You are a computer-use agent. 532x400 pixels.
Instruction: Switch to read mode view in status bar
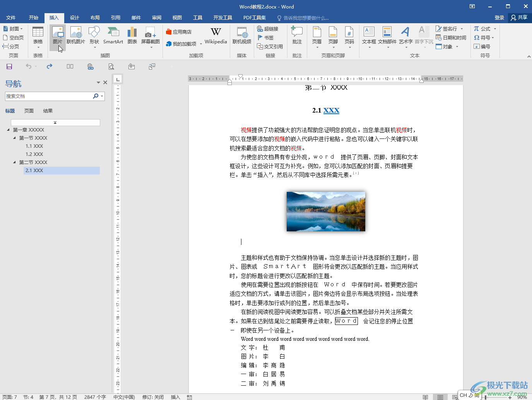coord(426,397)
